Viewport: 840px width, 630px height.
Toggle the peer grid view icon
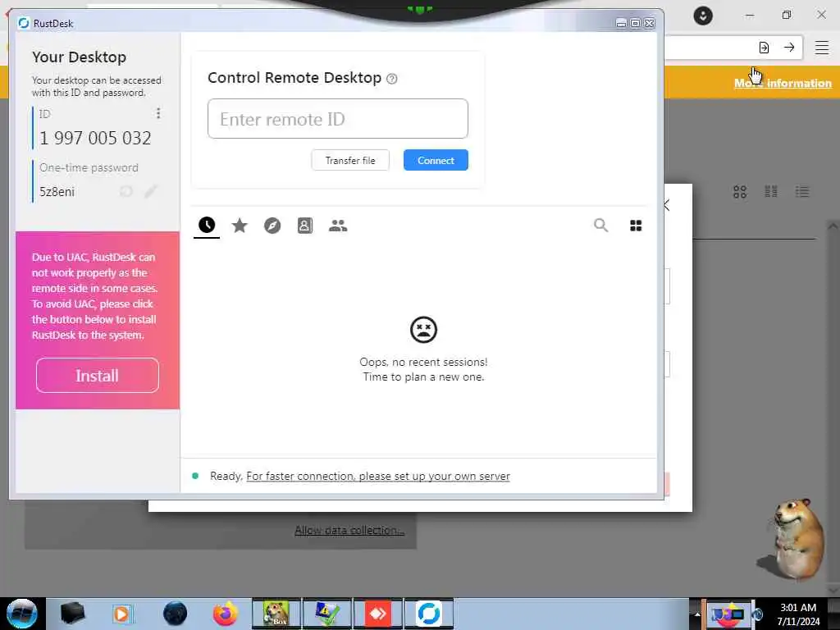pos(636,226)
